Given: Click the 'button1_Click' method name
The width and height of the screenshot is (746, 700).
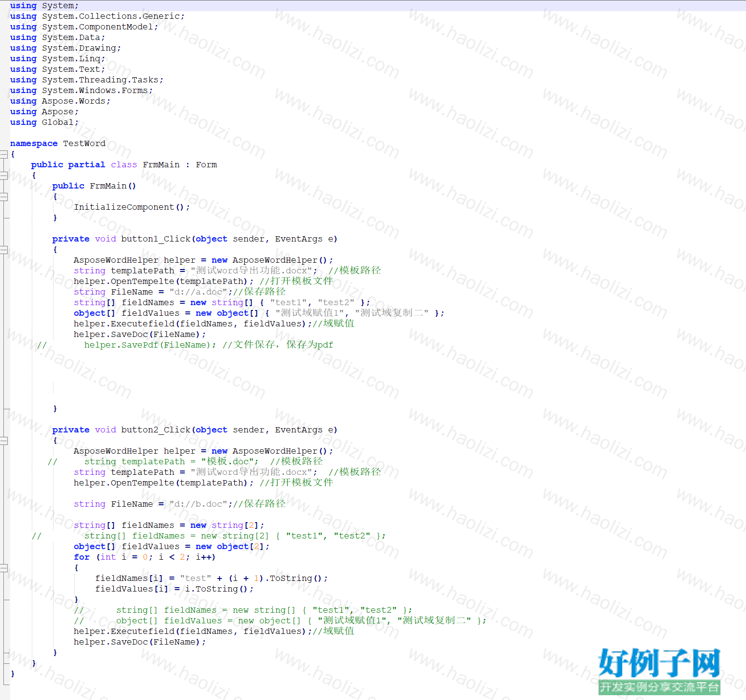Looking at the screenshot, I should [x=156, y=239].
